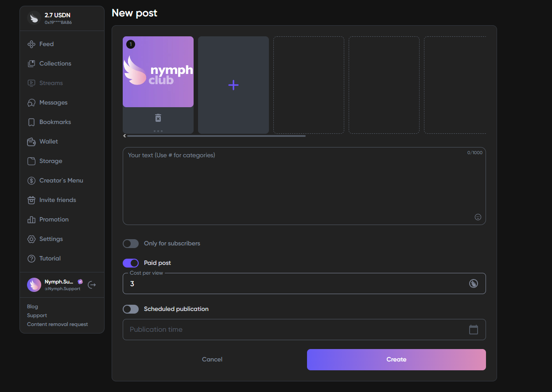Image resolution: width=552 pixels, height=392 pixels.
Task: Click the Only for subscribers label
Action: (x=172, y=244)
